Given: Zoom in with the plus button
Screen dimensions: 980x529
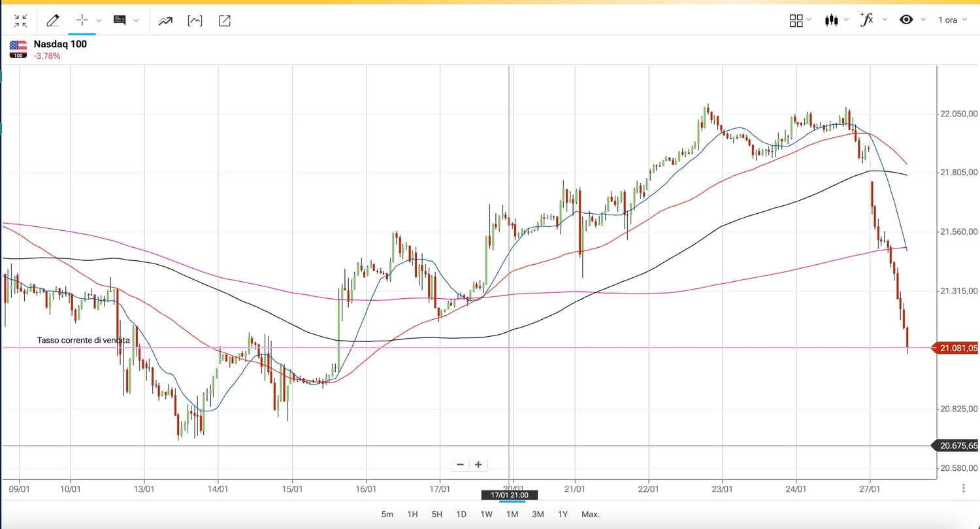Looking at the screenshot, I should (x=478, y=464).
